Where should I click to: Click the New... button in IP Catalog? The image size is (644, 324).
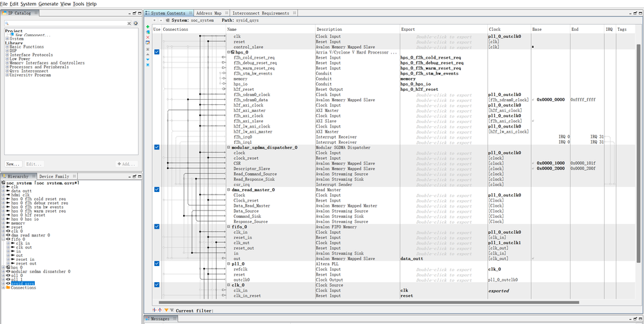[13, 164]
